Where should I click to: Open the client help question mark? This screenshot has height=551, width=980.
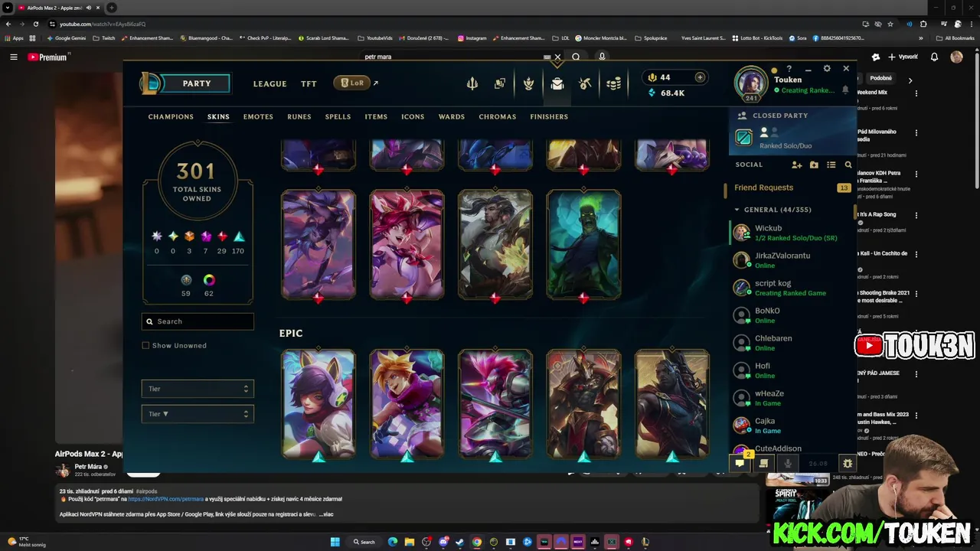pos(789,69)
